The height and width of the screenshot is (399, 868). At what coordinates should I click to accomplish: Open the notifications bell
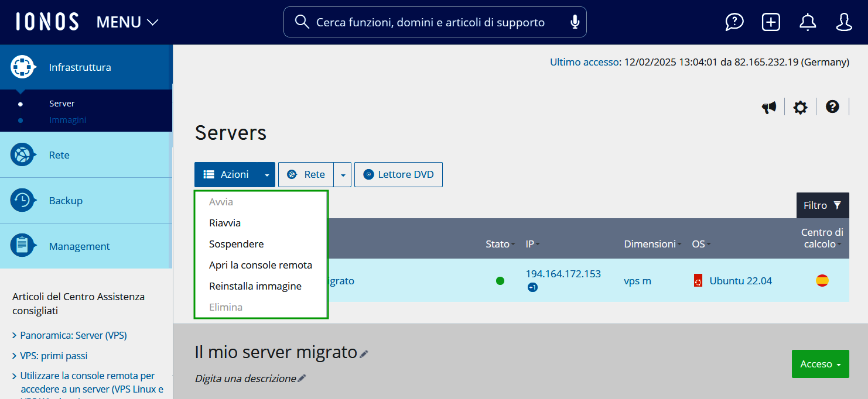808,22
